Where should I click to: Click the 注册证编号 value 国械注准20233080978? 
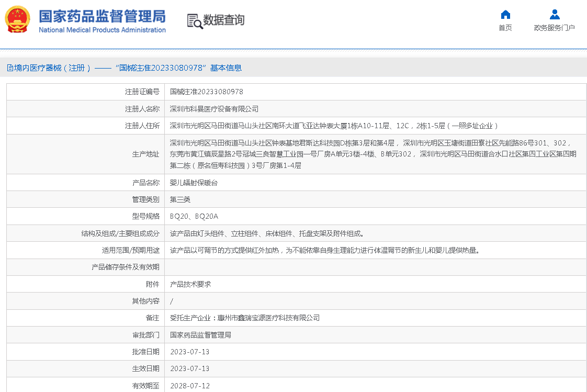pyautogui.click(x=207, y=92)
